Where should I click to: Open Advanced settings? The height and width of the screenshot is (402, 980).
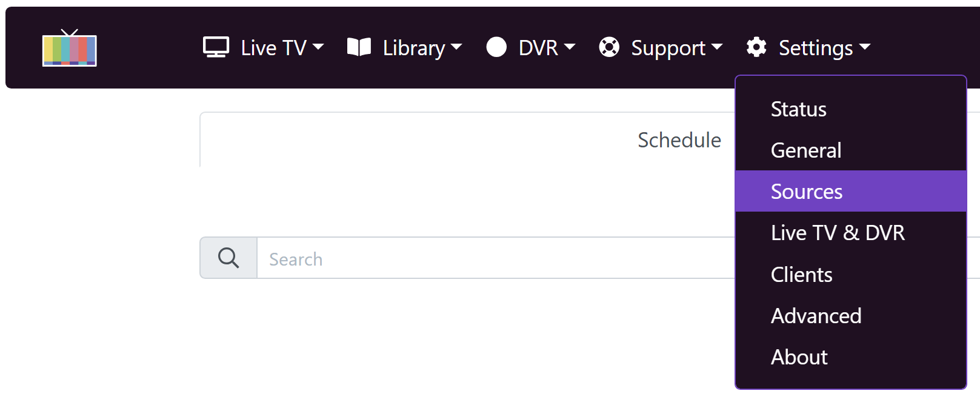coord(816,315)
